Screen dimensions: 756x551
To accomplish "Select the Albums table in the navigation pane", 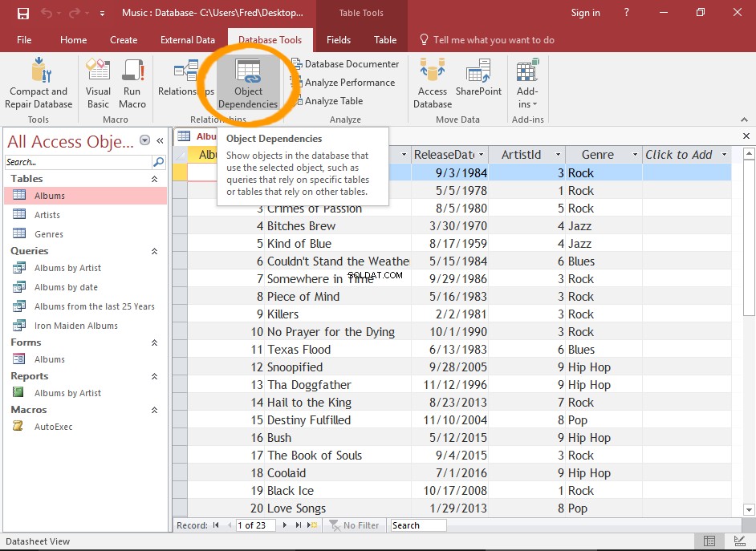I will (x=86, y=196).
